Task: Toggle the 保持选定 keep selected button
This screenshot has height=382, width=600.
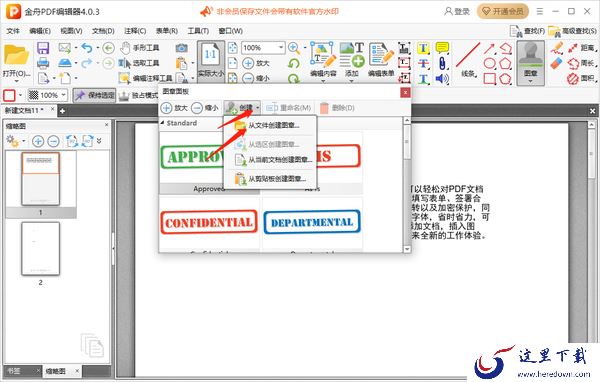Action: click(95, 95)
